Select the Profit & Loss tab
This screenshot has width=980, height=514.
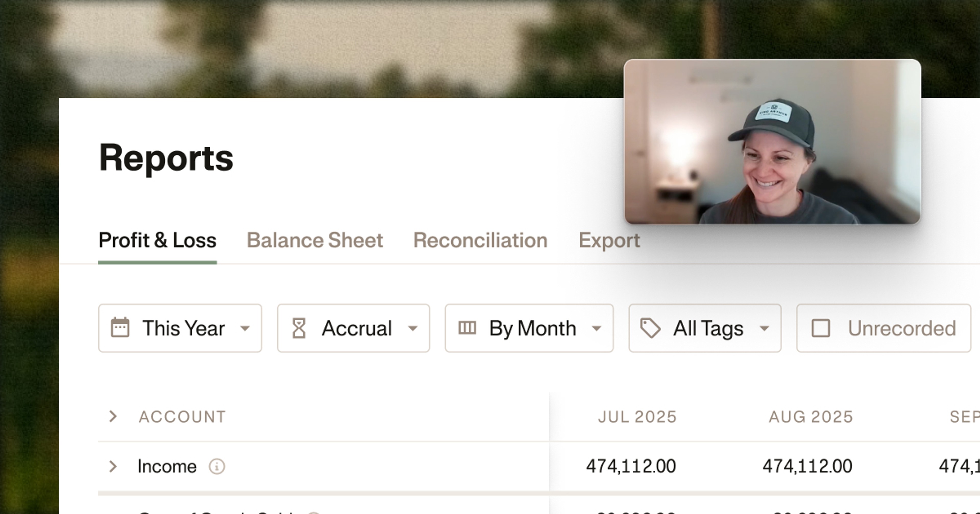(x=157, y=240)
